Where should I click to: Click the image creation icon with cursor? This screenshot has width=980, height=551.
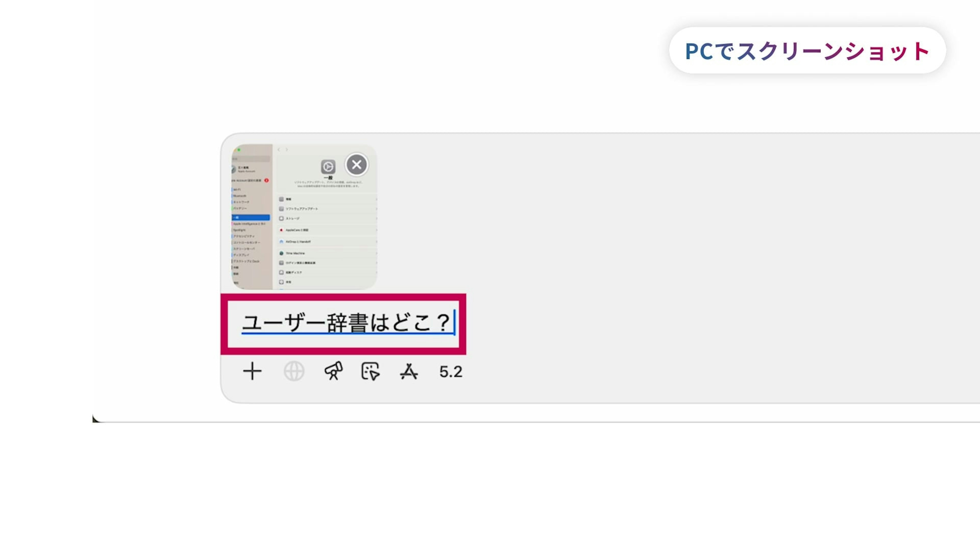[x=371, y=371]
